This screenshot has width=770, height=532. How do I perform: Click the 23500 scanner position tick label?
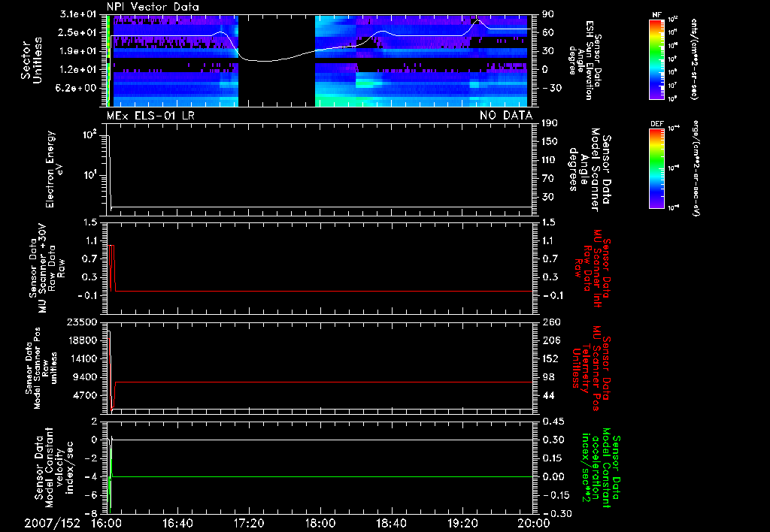pos(82,322)
